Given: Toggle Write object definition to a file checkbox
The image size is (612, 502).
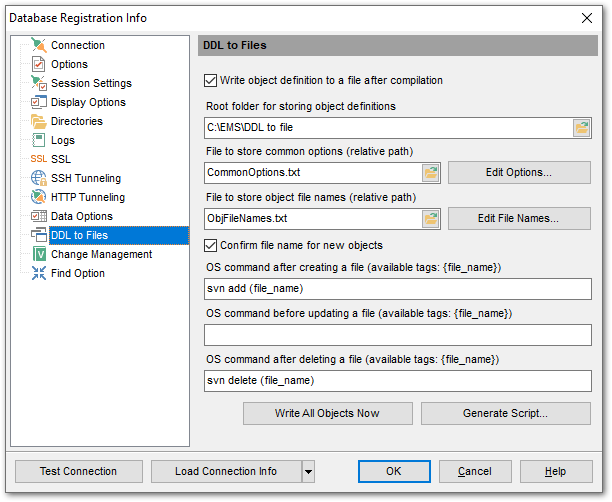Looking at the screenshot, I should [x=210, y=80].
